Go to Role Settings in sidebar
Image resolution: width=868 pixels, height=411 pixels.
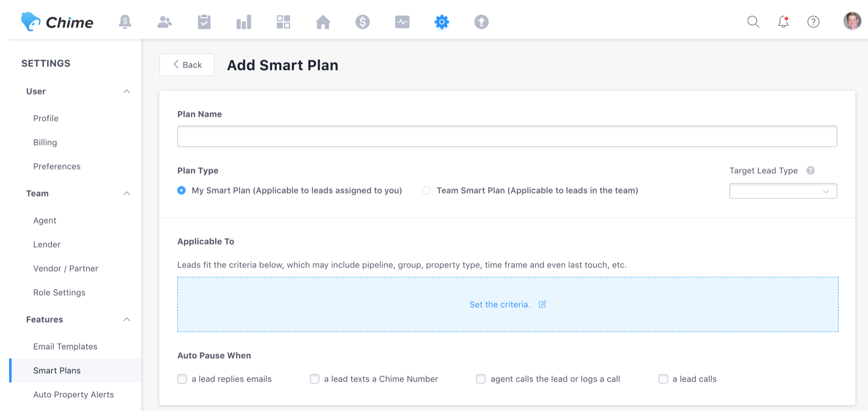(x=59, y=292)
